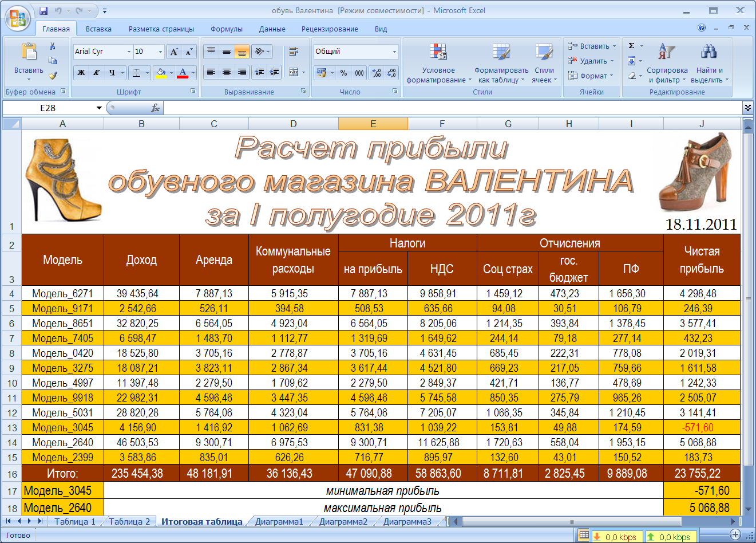Decrease font size with the smaller A icon
The image size is (756, 543).
click(x=189, y=52)
